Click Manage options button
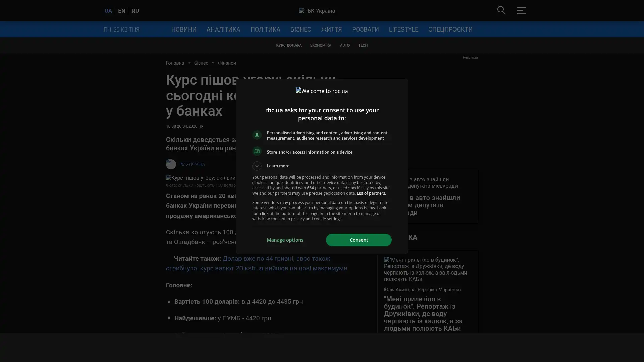The height and width of the screenshot is (362, 644). (285, 240)
